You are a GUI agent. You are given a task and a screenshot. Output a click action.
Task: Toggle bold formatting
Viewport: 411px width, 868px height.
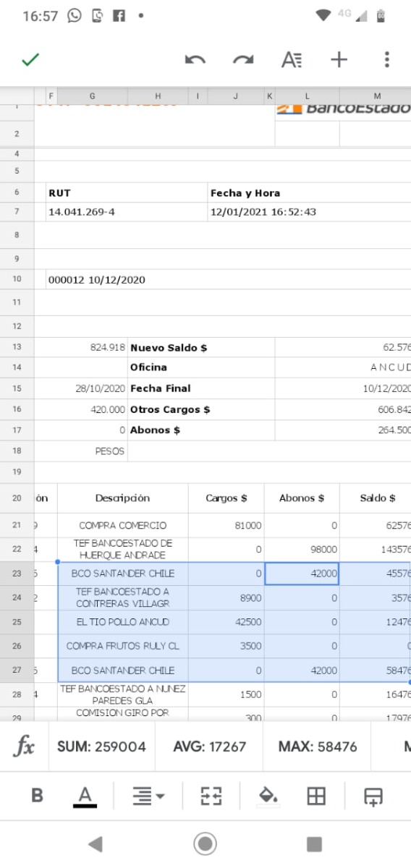tap(38, 796)
